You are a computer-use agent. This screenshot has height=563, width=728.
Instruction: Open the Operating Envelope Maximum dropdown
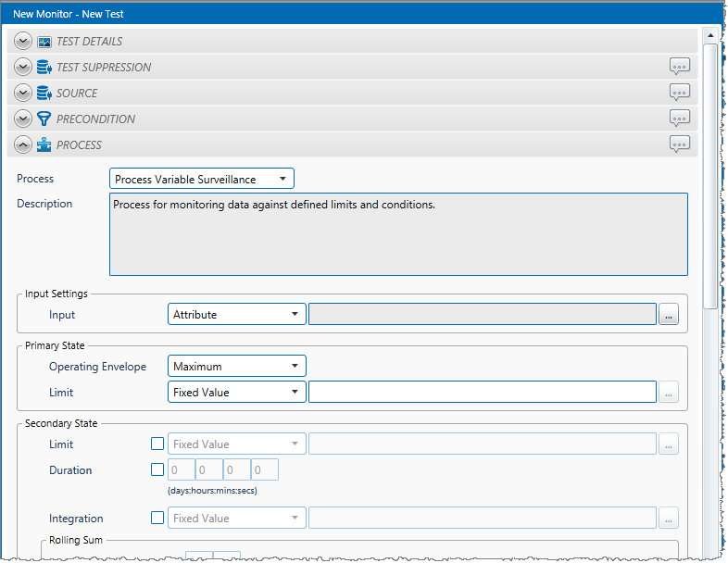point(237,367)
